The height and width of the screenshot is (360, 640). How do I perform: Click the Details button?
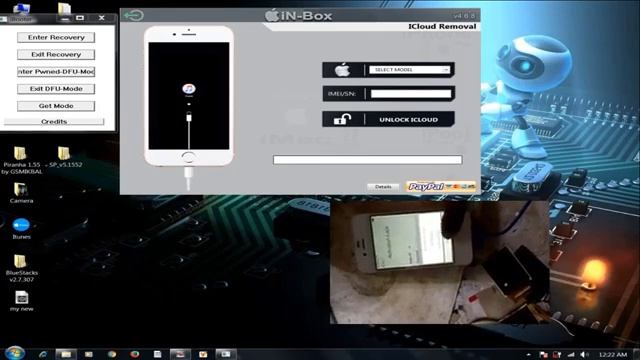[383, 187]
